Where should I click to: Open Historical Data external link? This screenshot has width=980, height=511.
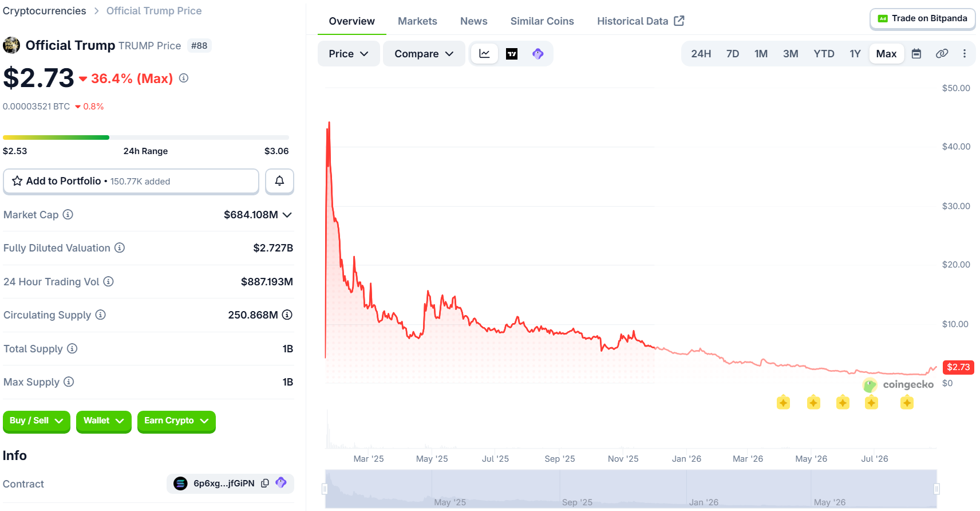click(x=641, y=21)
